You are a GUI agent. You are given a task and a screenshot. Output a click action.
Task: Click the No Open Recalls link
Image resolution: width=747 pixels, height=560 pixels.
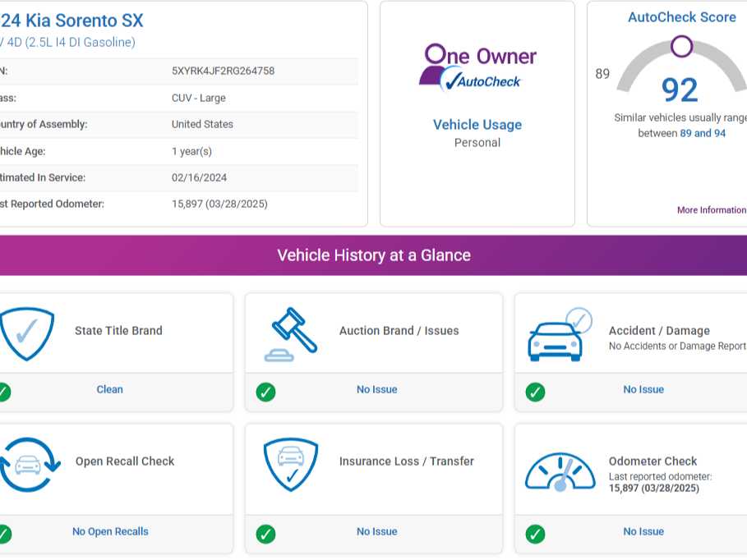click(x=110, y=531)
